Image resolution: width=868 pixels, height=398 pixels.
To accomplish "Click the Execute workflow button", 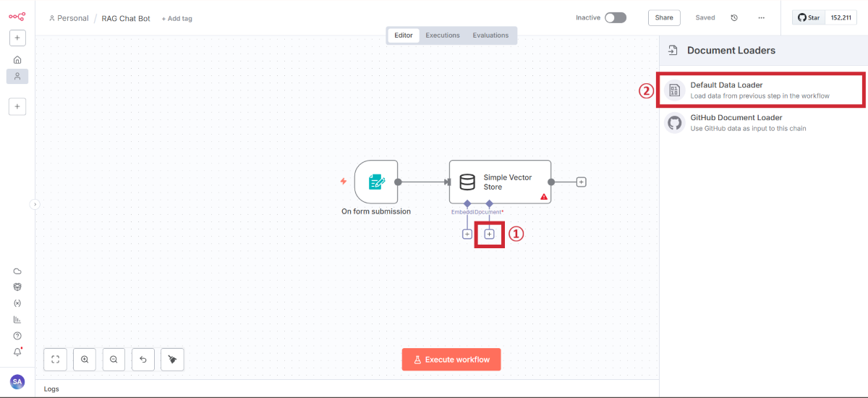I will (451, 360).
